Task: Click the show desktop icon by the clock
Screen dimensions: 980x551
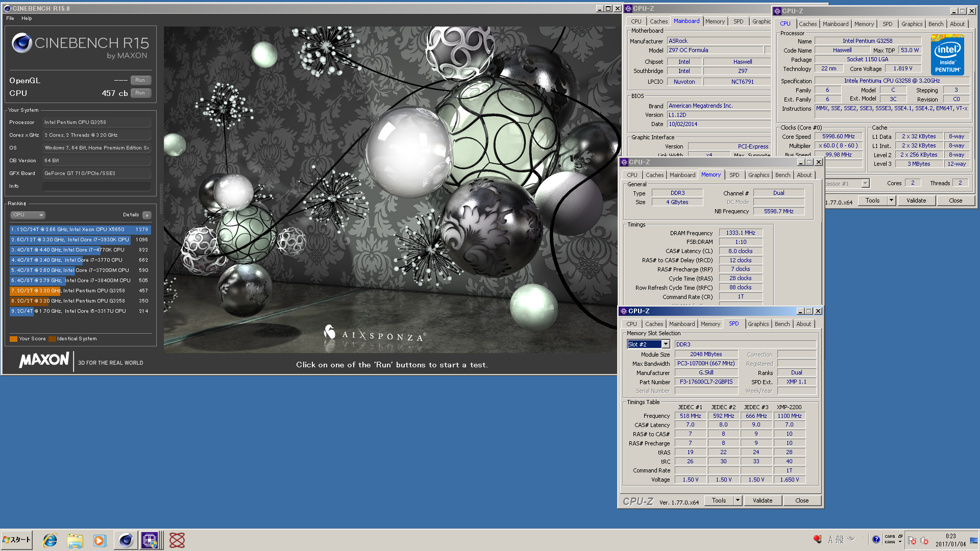Action: 974,540
